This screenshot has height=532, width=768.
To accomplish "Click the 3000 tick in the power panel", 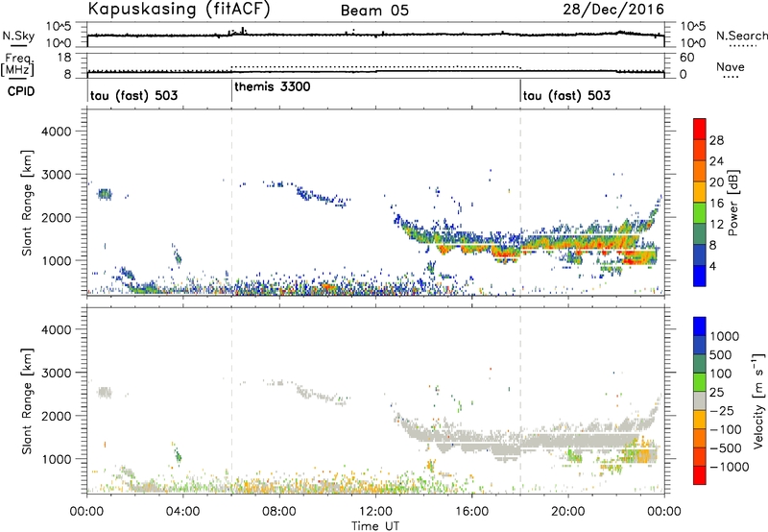I will click(56, 175).
